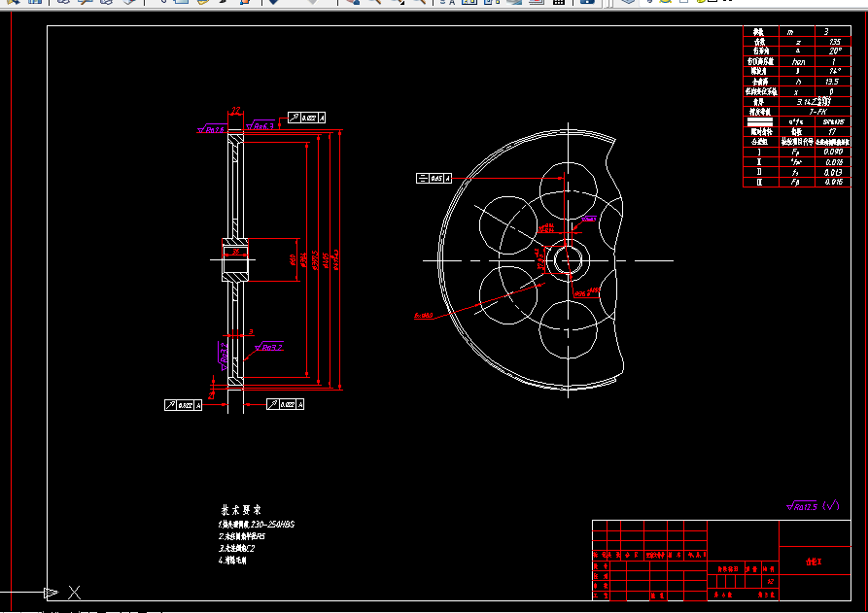Select the 'Ø397.5' diameter dimension text

pyautogui.click(x=314, y=260)
